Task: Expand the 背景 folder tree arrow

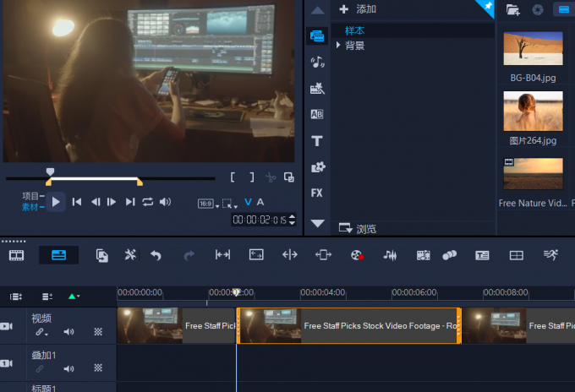Action: coord(338,45)
